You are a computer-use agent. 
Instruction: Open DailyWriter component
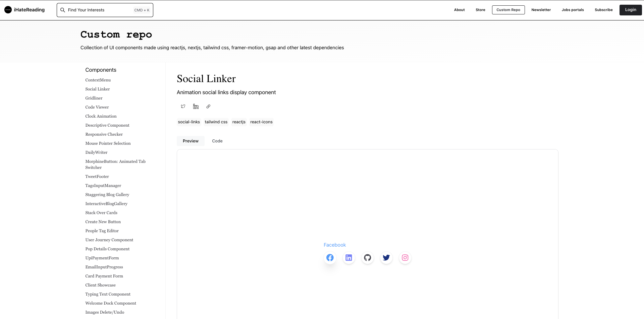(96, 152)
